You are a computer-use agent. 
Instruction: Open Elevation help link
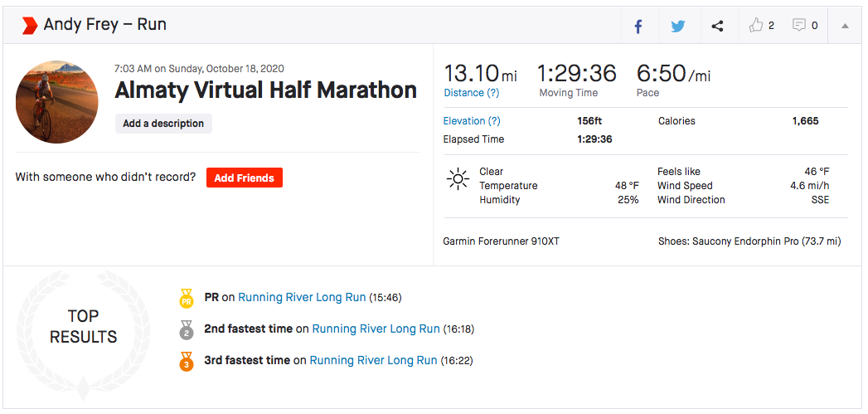(472, 121)
